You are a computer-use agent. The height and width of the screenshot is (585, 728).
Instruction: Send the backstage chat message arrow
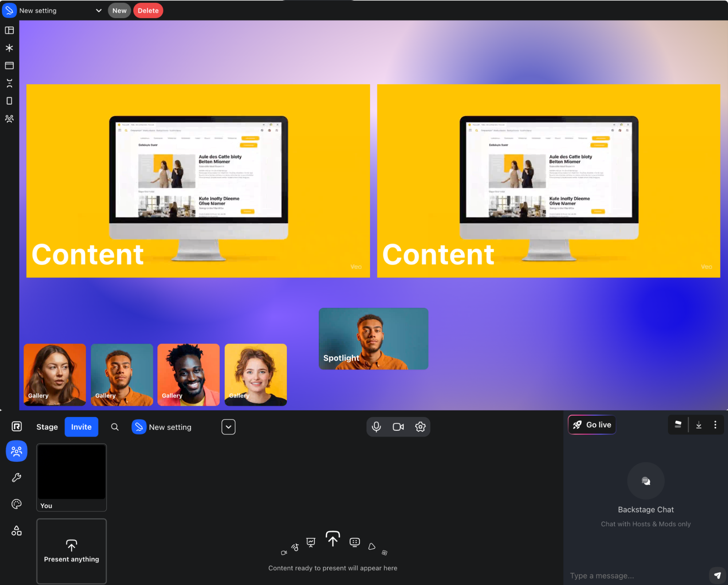(717, 576)
